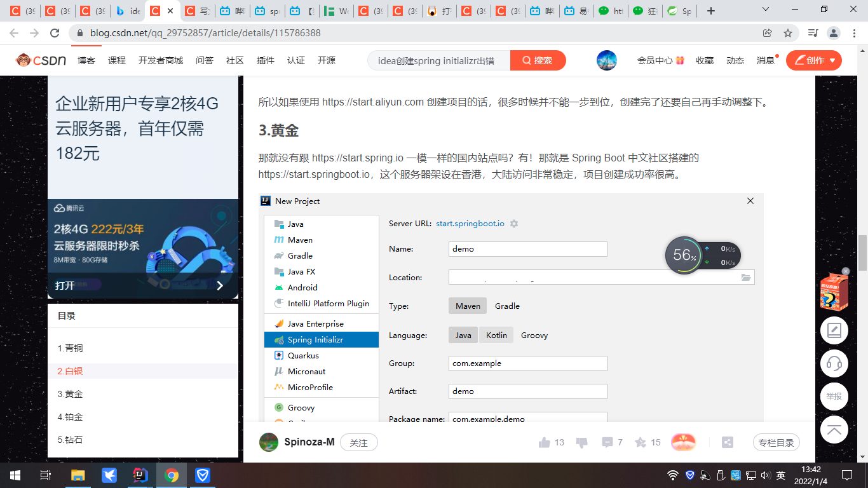Bookmark this page with the star icon
The height and width of the screenshot is (488, 868).
[x=788, y=33]
